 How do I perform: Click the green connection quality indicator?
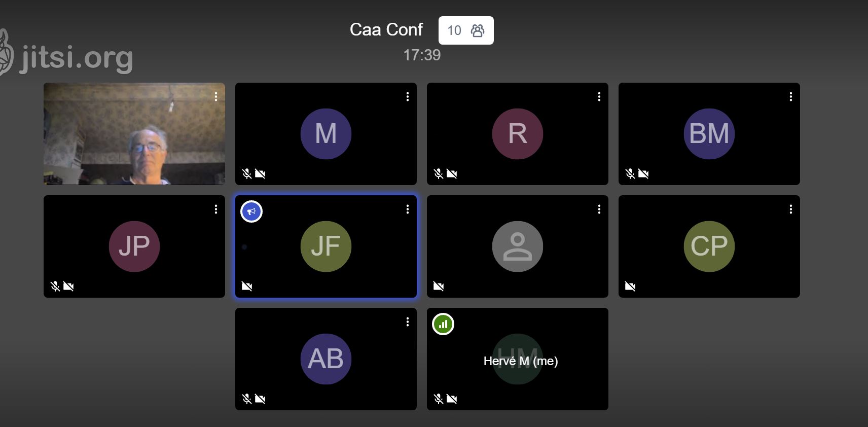pos(443,324)
